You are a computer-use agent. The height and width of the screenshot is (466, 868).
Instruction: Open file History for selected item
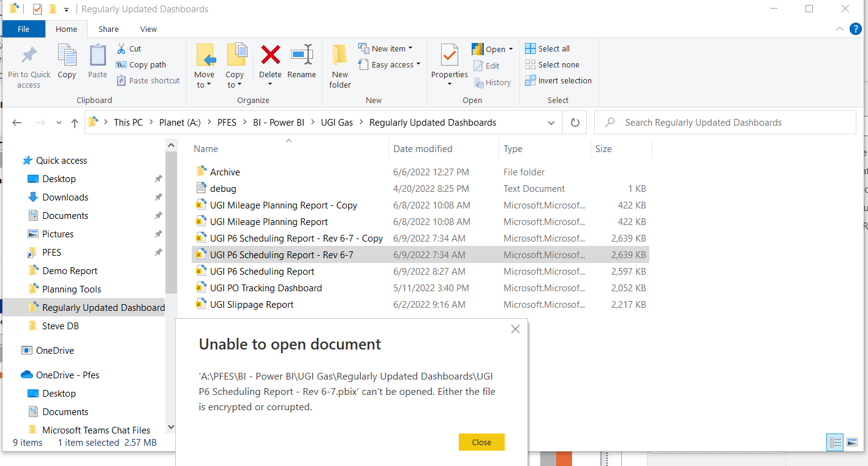(492, 82)
